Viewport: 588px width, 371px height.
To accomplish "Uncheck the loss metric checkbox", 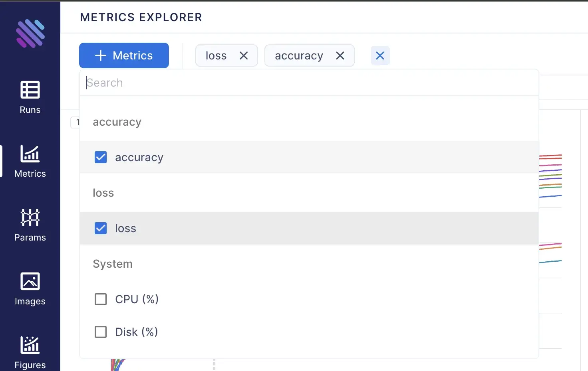I will pyautogui.click(x=101, y=229).
